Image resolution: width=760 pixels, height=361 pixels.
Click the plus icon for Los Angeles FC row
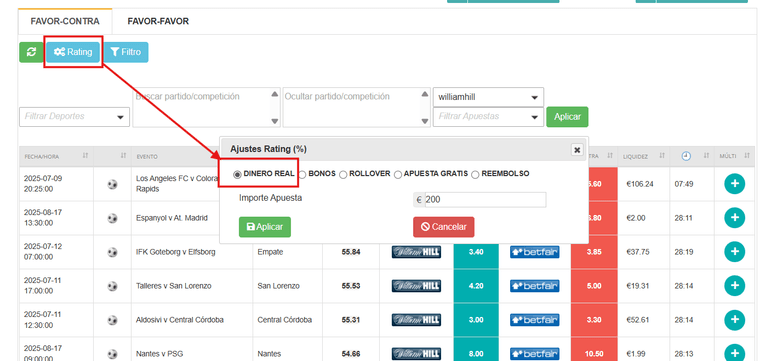pyautogui.click(x=734, y=184)
